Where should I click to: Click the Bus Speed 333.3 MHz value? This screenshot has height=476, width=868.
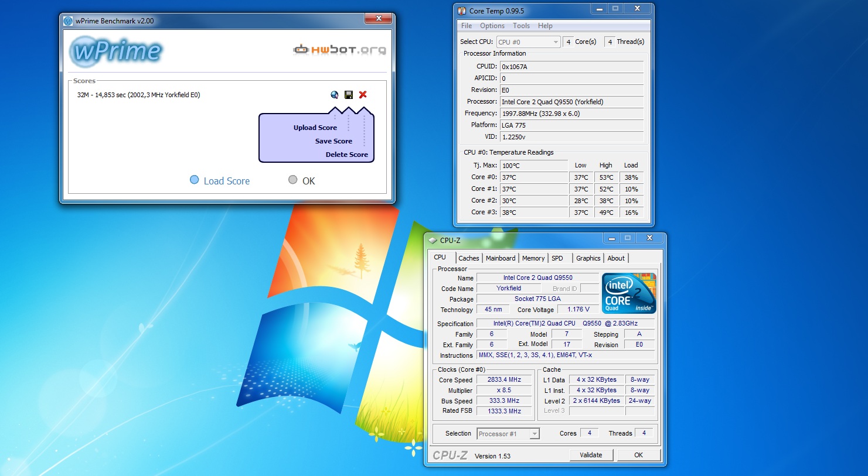coord(504,400)
